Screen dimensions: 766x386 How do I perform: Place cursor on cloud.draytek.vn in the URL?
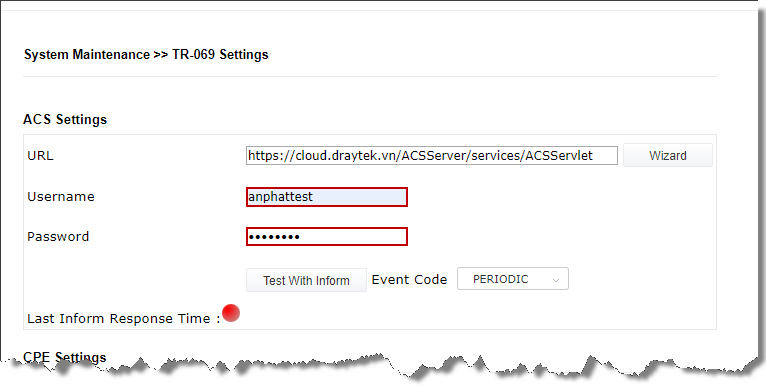pyautogui.click(x=348, y=156)
